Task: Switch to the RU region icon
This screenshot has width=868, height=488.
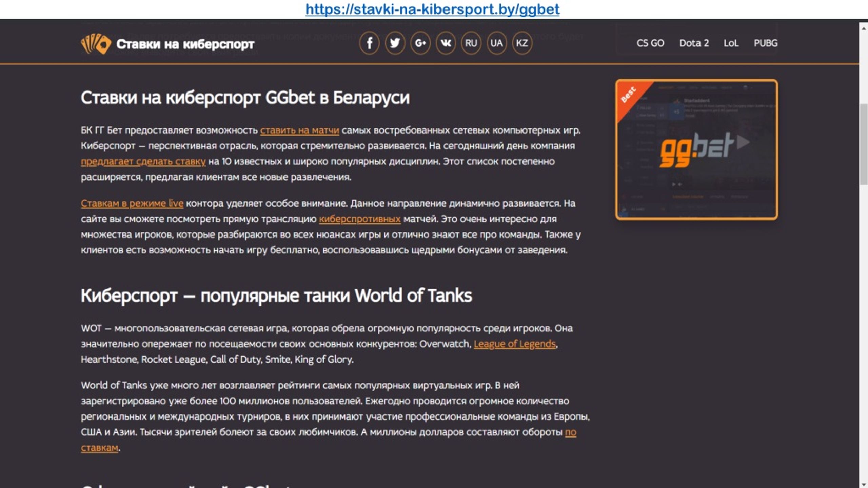Action: [x=471, y=43]
